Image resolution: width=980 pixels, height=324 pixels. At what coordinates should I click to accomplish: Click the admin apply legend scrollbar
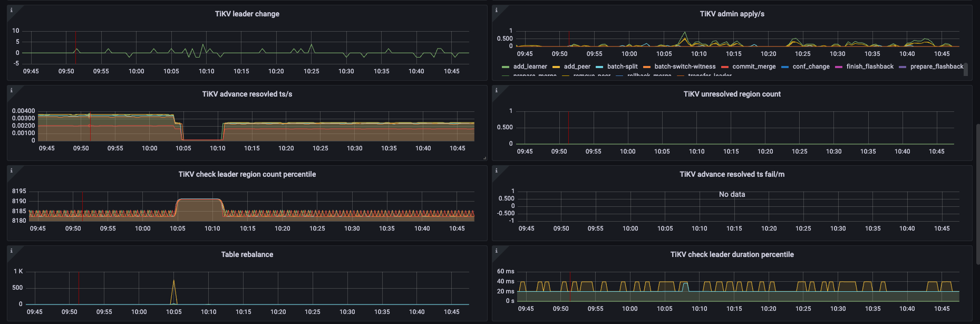966,69
